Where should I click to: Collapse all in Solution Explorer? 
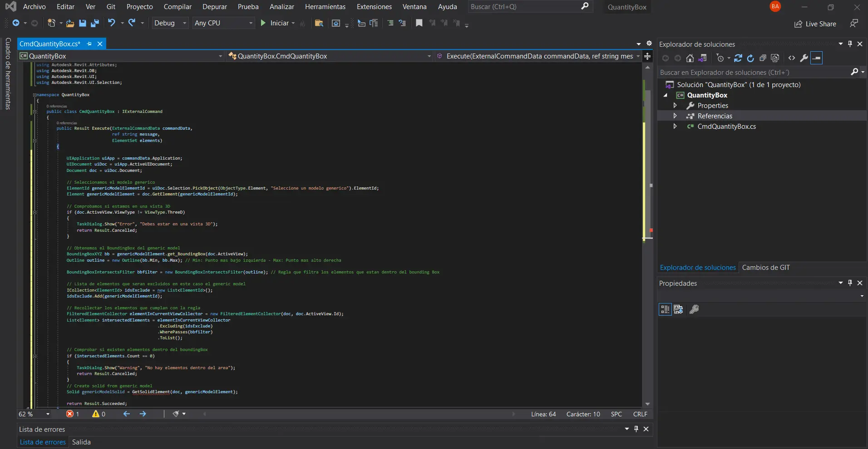point(763,58)
